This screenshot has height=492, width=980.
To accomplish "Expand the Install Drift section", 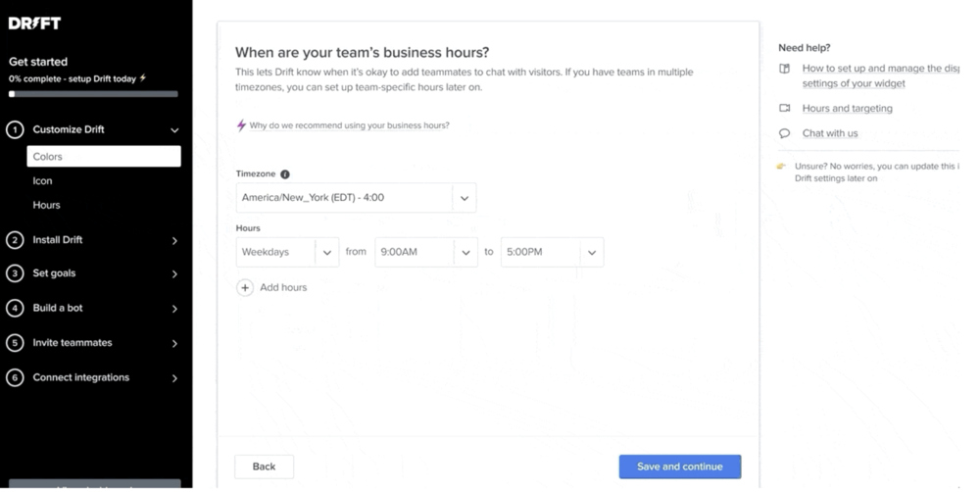I will click(x=174, y=241).
